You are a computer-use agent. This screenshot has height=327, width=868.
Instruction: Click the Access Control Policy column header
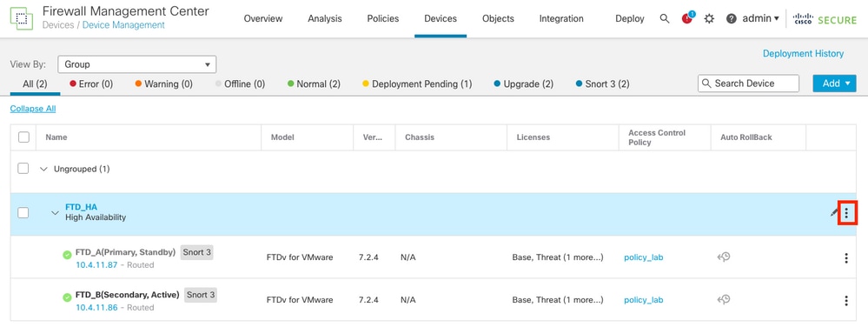657,137
